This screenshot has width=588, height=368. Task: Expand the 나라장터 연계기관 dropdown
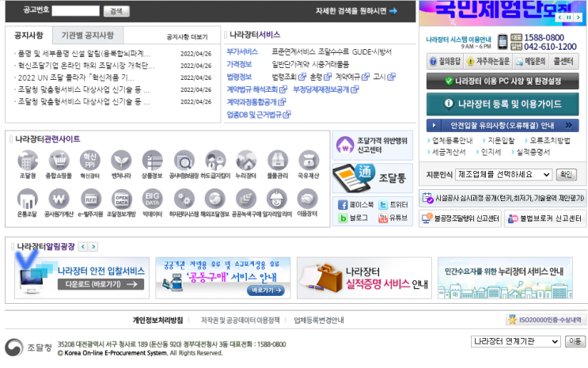[515, 341]
